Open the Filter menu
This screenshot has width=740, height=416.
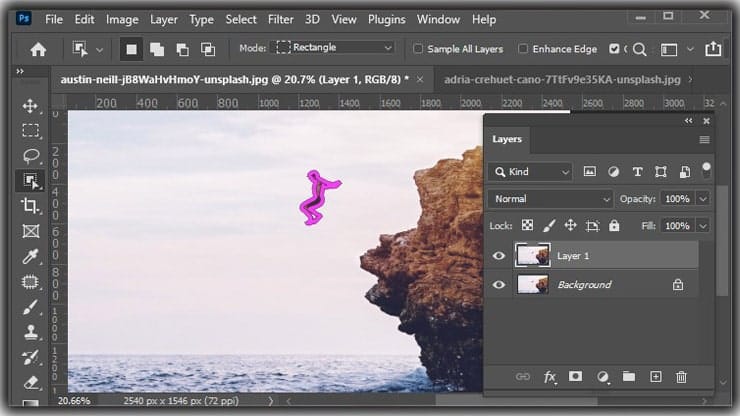coord(281,19)
